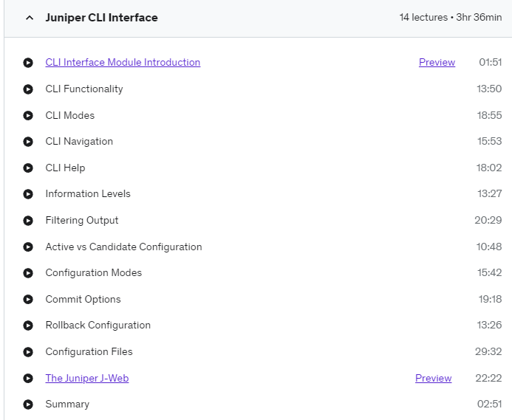The width and height of the screenshot is (512, 420).
Task: Click play icon beside The Juniper J-Web
Action: (x=28, y=379)
